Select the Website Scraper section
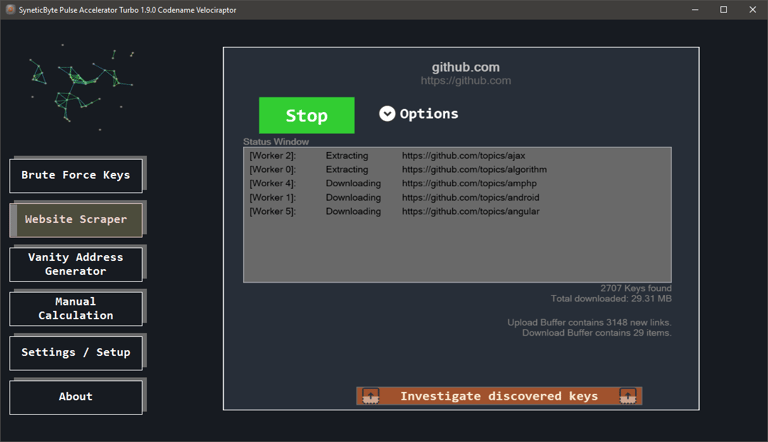The width and height of the screenshot is (768, 442). click(x=76, y=220)
